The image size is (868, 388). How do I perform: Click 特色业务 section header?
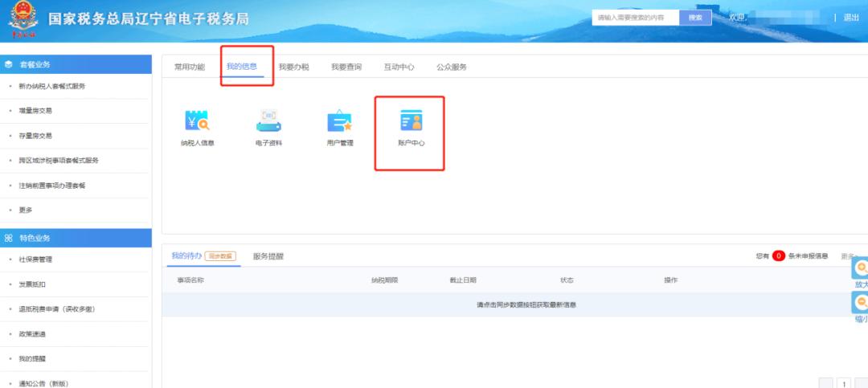coord(76,238)
